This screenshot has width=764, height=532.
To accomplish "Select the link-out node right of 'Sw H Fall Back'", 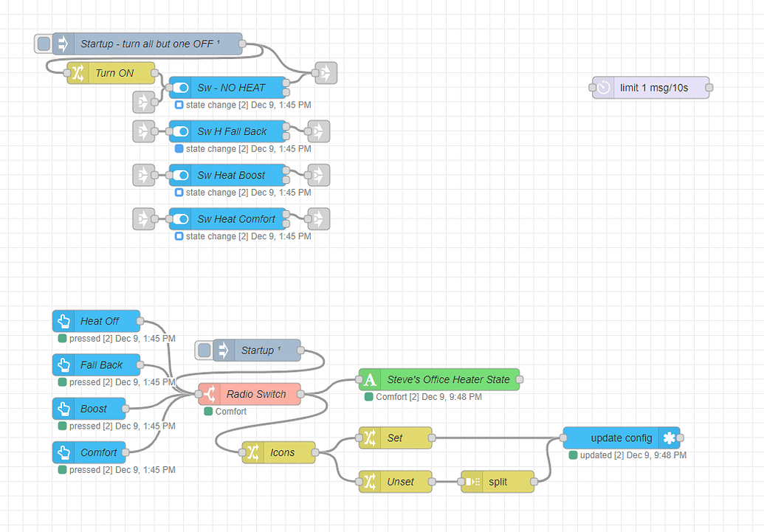I will 319,131.
